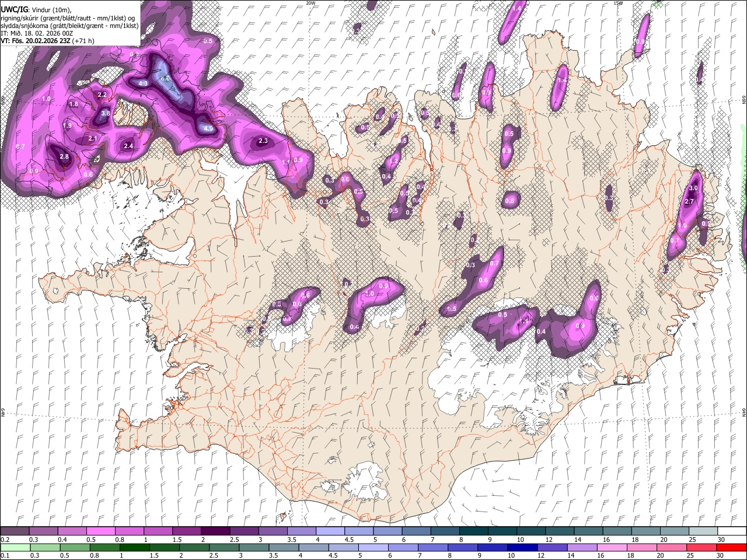Click the 2.3 precipitation value on map
The image size is (747, 560).
263,141
